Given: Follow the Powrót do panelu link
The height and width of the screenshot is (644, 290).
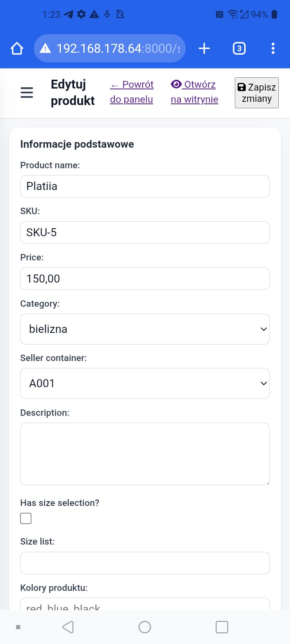Looking at the screenshot, I should 132,92.
